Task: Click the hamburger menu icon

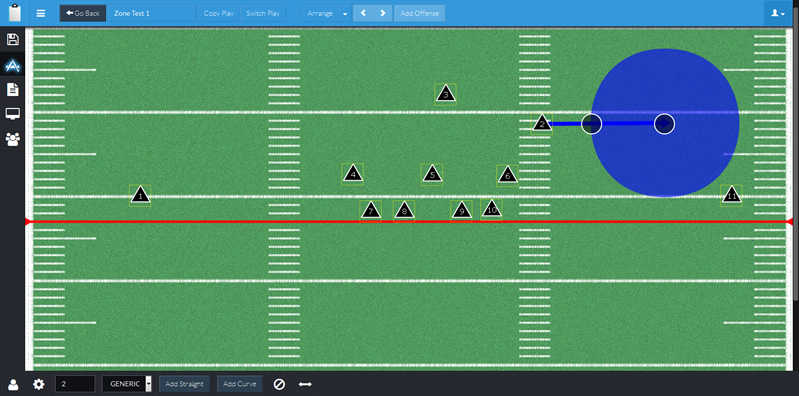Action: point(41,13)
